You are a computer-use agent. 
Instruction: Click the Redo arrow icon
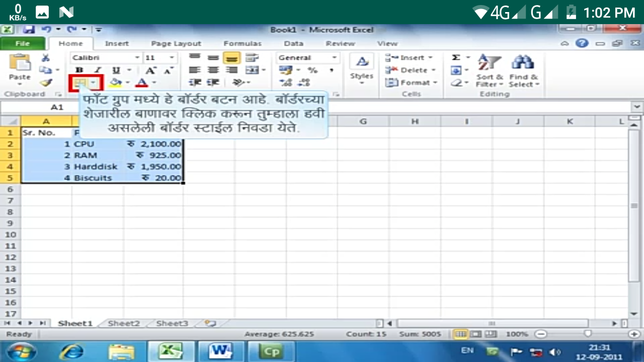pos(72,30)
